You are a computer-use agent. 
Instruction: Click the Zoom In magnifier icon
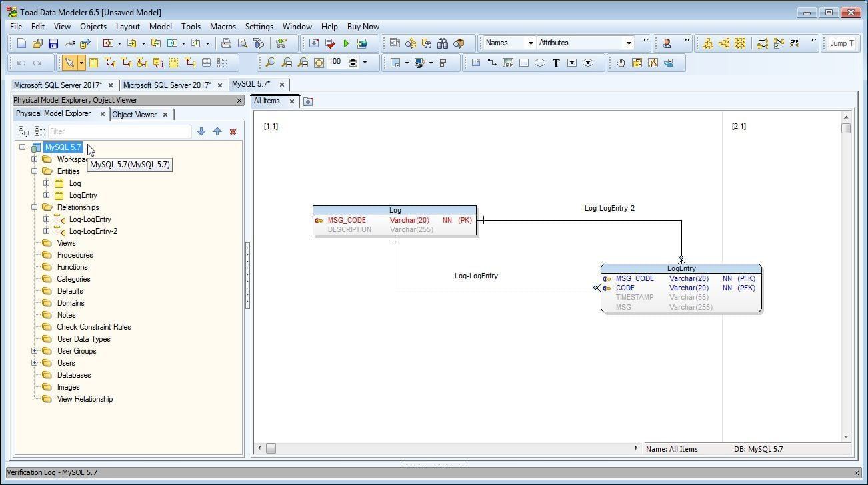(x=303, y=63)
